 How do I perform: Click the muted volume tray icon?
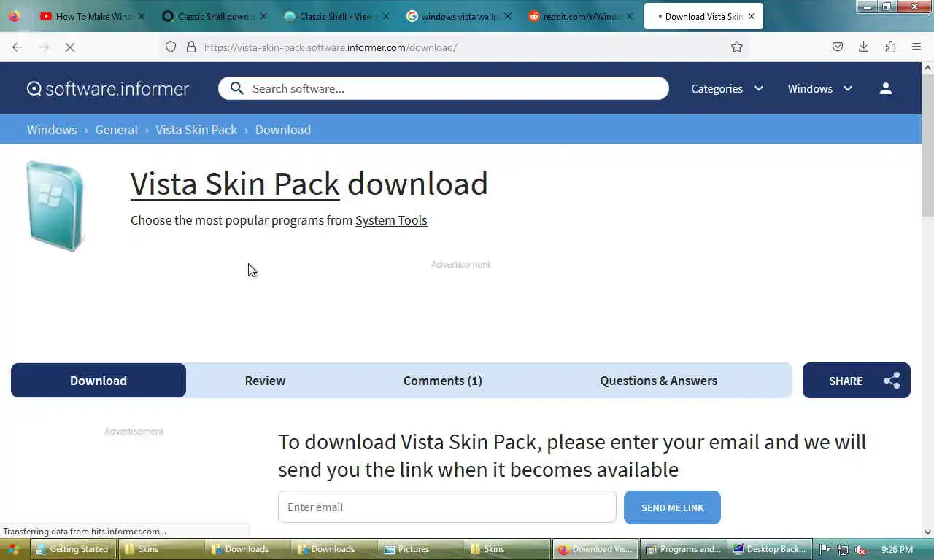(860, 550)
